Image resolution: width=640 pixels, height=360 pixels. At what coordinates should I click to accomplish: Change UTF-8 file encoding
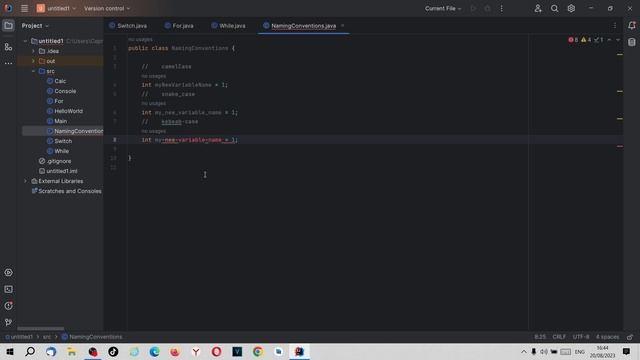pyautogui.click(x=581, y=337)
